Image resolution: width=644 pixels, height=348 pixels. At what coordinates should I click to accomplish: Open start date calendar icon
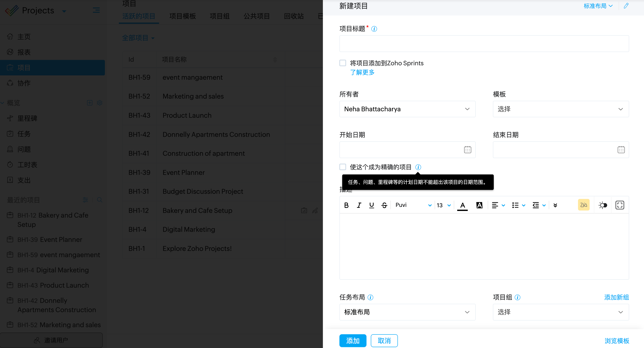[x=468, y=150]
